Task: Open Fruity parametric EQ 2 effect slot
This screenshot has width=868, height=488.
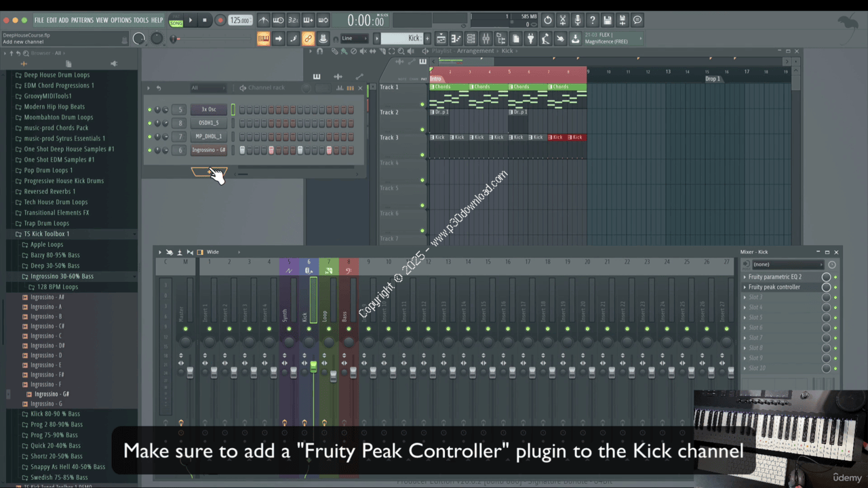Action: tap(775, 277)
